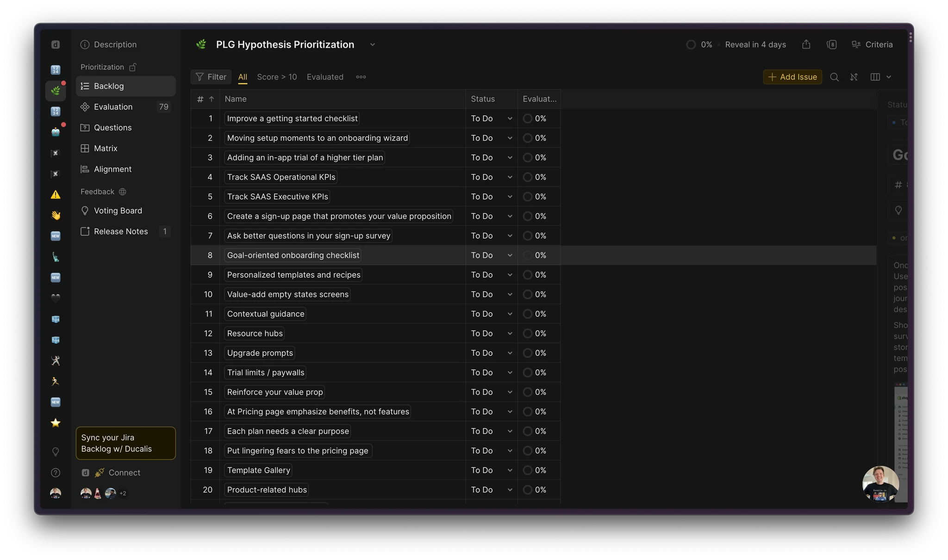
Task: Open issue Each plan needs a clear purpose
Action: [x=288, y=431]
